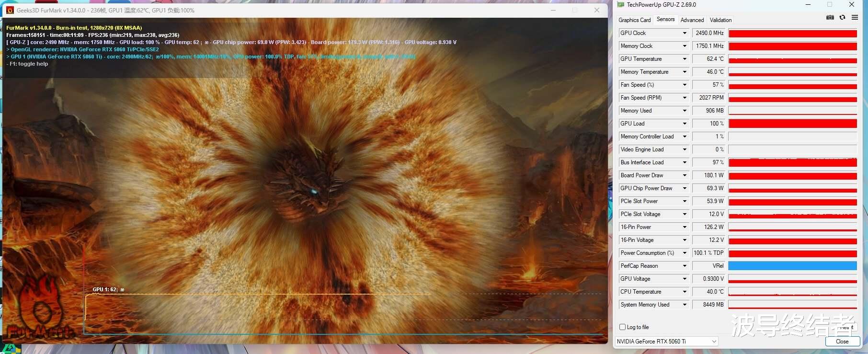Click the GPU Load red history graph
The height and width of the screenshot is (354, 868).
point(793,124)
